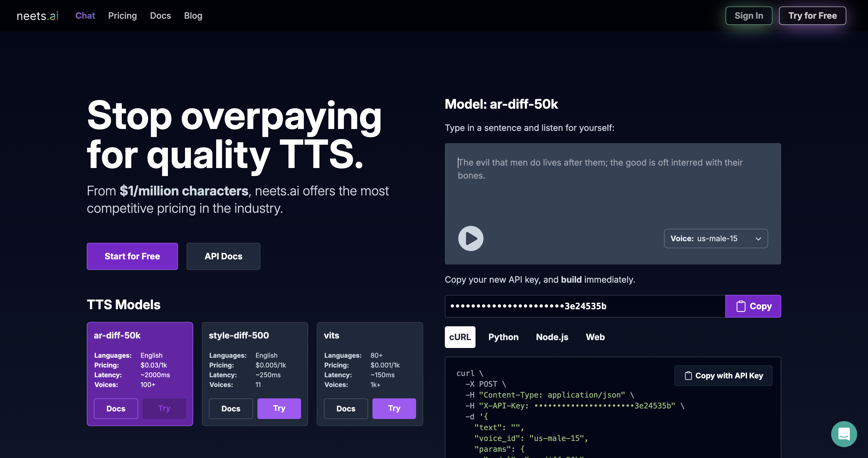868x458 pixels.
Task: Click the 'TTS Models' heading
Action: click(124, 305)
